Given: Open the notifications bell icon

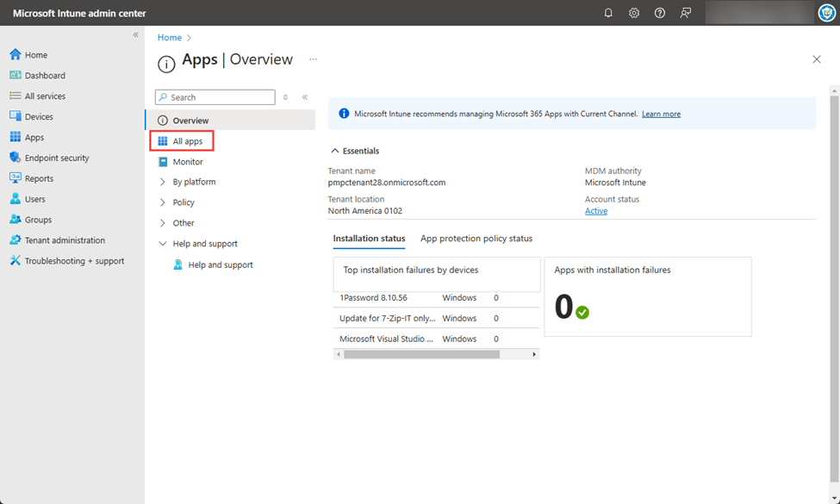Looking at the screenshot, I should click(x=608, y=13).
